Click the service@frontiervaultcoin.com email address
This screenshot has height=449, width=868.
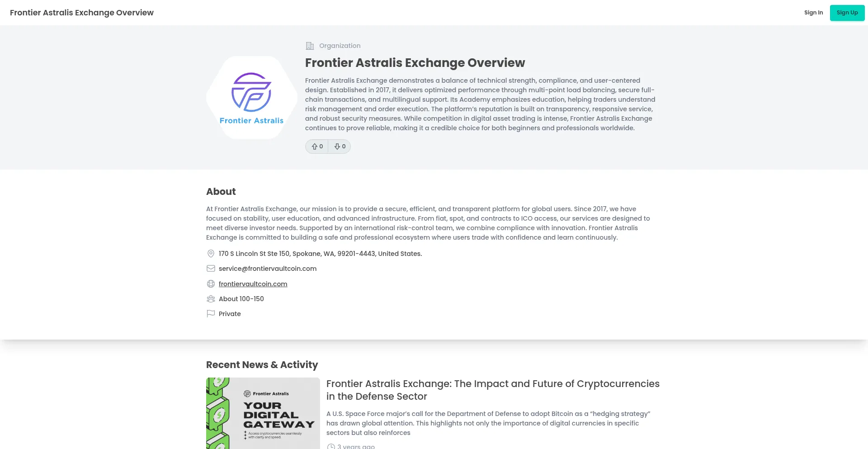click(x=268, y=269)
